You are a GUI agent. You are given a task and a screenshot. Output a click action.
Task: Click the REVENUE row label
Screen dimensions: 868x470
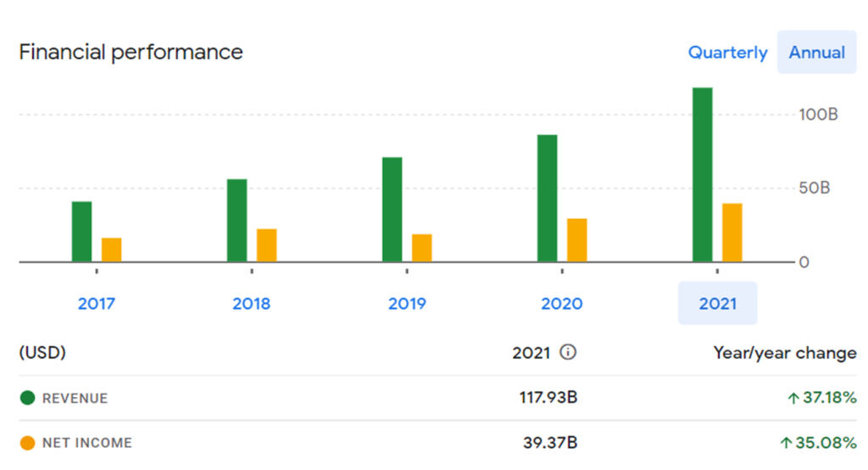75,398
